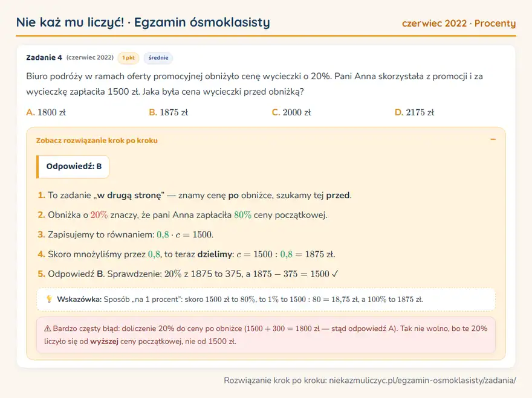Click the 'Zadanie 4' heading
This screenshot has width=532, height=398.
pyautogui.click(x=44, y=57)
